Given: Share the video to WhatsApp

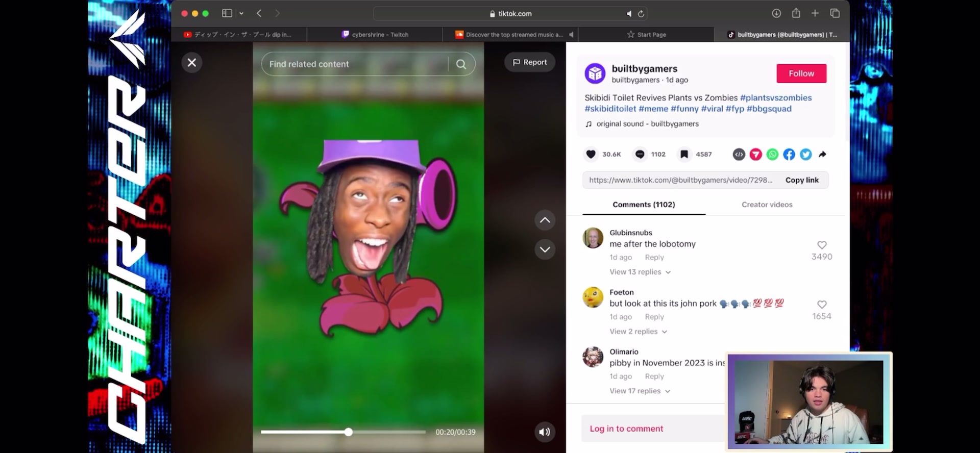Looking at the screenshot, I should (x=772, y=154).
